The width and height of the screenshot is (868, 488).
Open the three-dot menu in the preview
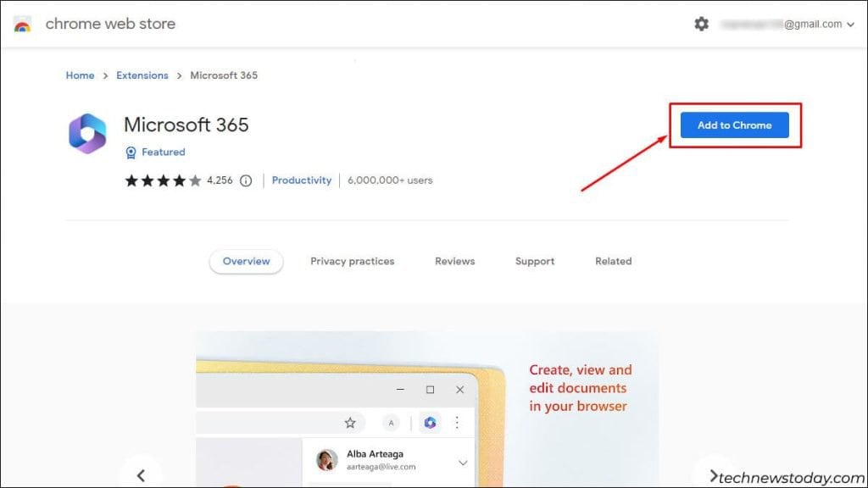[x=458, y=423]
